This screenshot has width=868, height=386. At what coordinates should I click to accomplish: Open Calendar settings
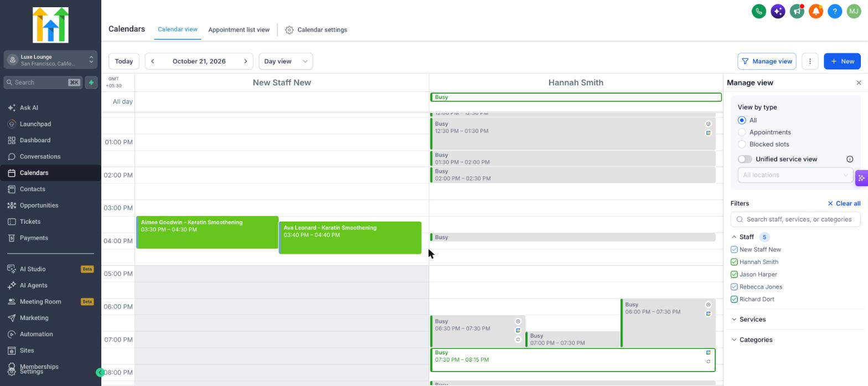tap(316, 30)
